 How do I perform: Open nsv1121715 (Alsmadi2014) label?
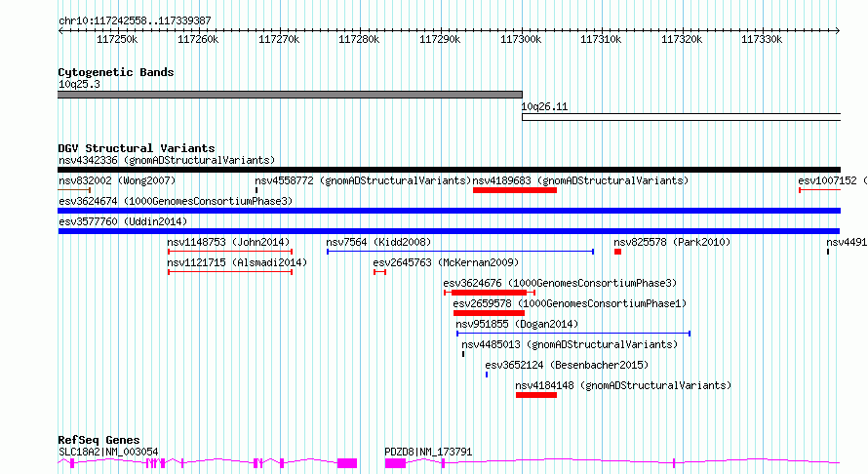[237, 262]
